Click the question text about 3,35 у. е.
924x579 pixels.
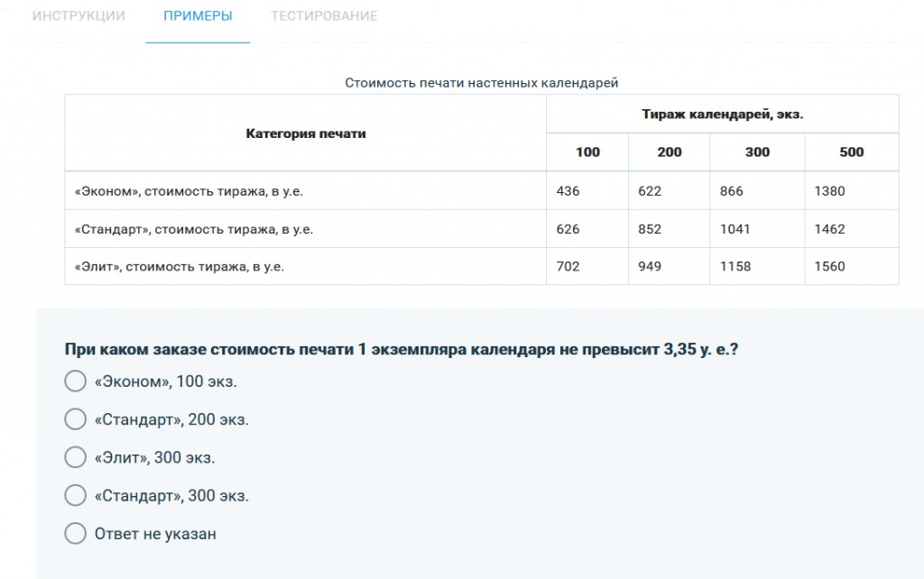[x=402, y=349]
